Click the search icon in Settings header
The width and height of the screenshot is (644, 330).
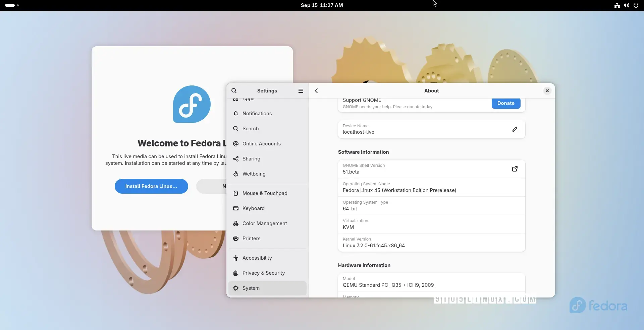(x=234, y=91)
